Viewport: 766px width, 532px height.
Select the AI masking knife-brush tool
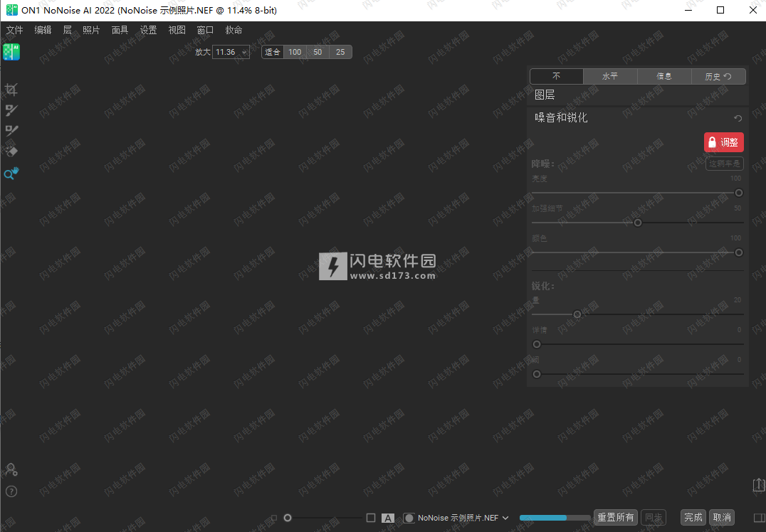tap(11, 130)
